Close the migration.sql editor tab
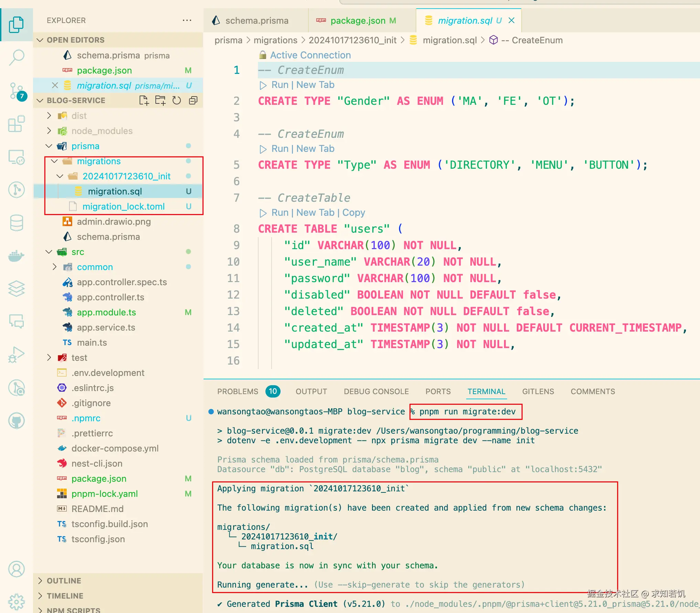700x613 pixels. (512, 21)
